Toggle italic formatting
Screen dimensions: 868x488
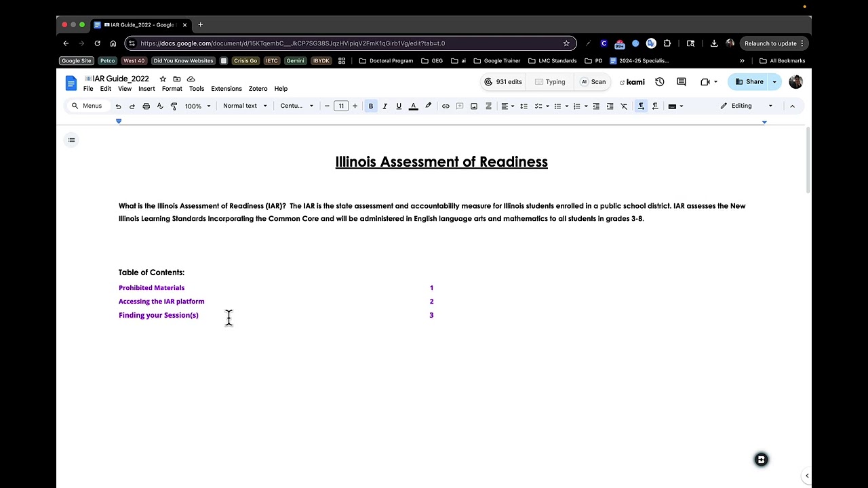point(384,106)
